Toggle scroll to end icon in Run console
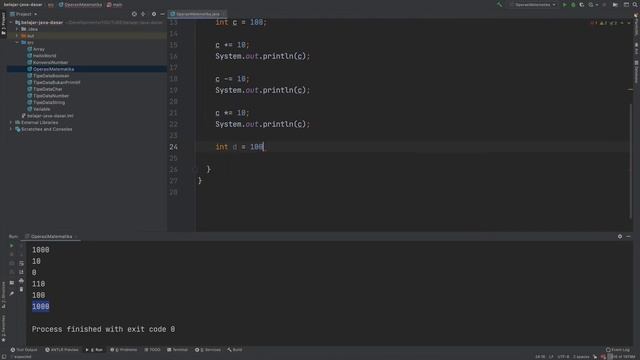 [x=21, y=272]
